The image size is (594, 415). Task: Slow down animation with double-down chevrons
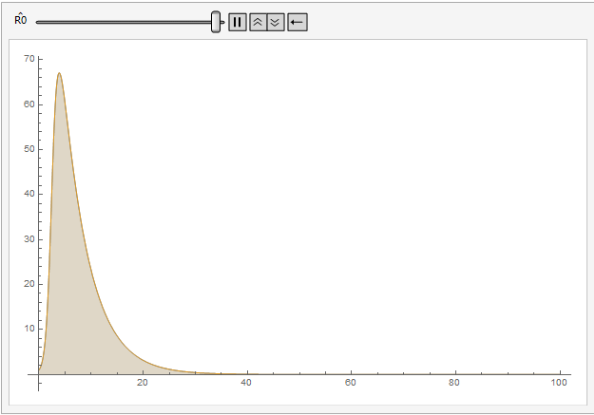tap(276, 22)
